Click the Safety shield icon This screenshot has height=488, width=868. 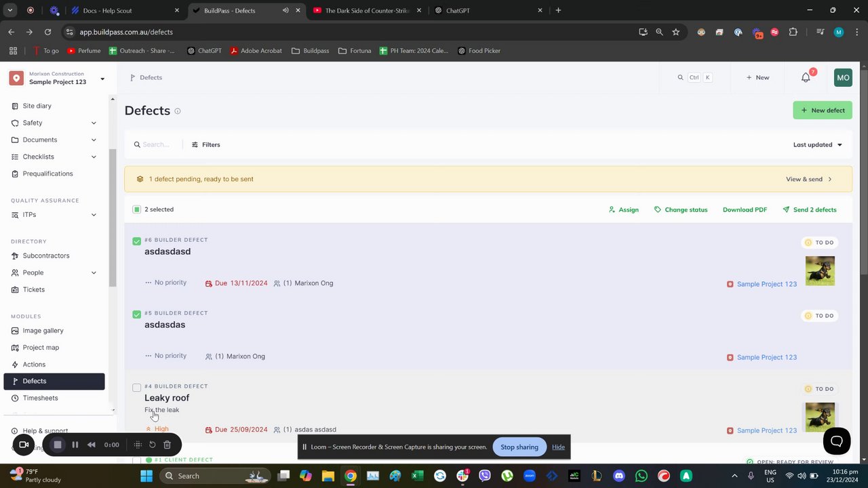(x=16, y=123)
